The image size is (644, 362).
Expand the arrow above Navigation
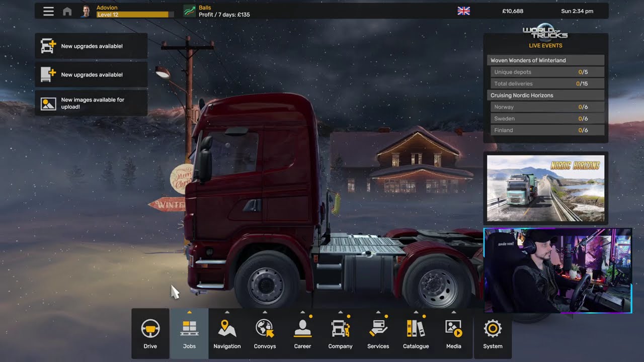pyautogui.click(x=227, y=312)
